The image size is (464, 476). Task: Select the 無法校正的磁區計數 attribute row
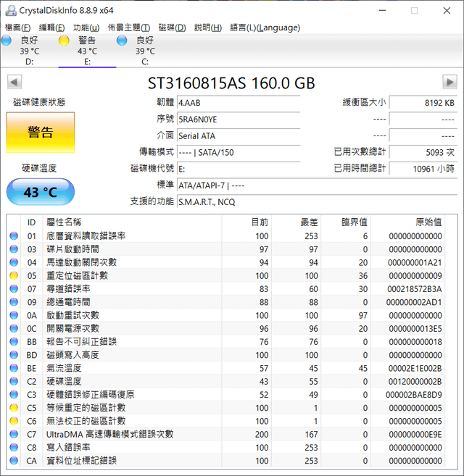pos(226,421)
